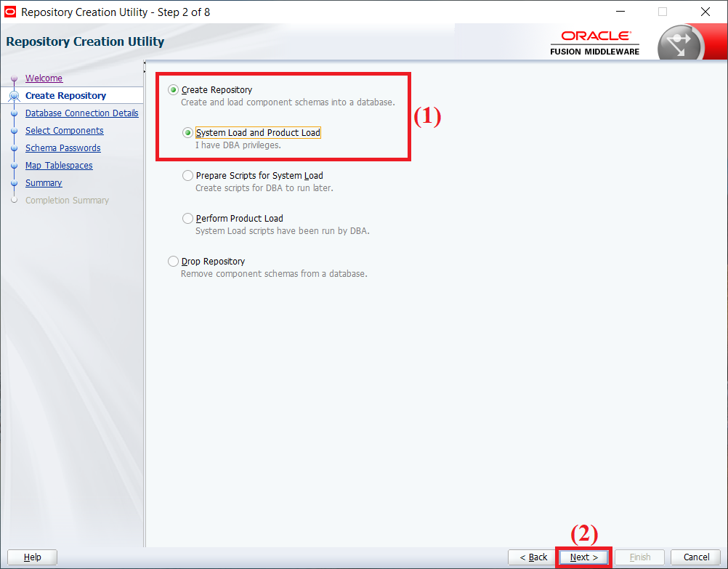Click the step bullet beside Summary

click(x=15, y=183)
